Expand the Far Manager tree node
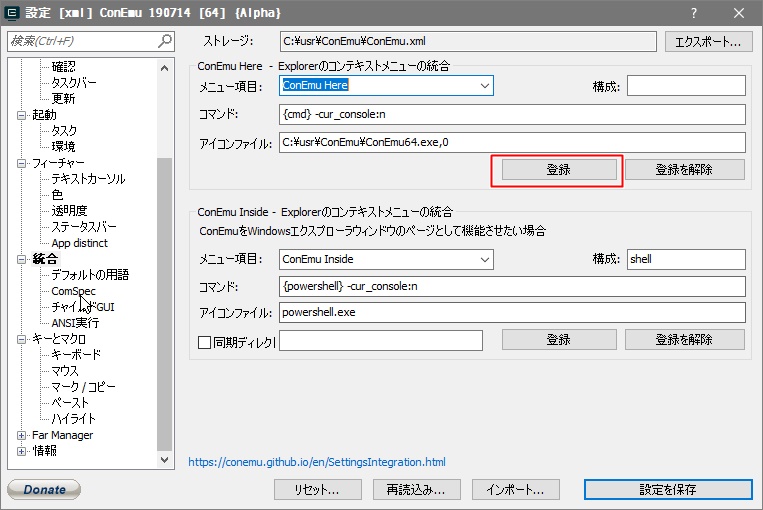Image resolution: width=763 pixels, height=510 pixels. 21,435
